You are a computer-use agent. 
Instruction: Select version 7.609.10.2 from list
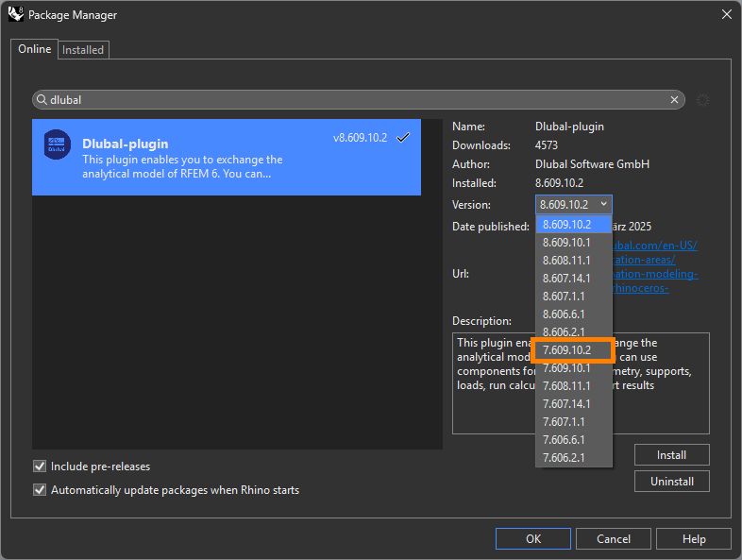point(566,349)
